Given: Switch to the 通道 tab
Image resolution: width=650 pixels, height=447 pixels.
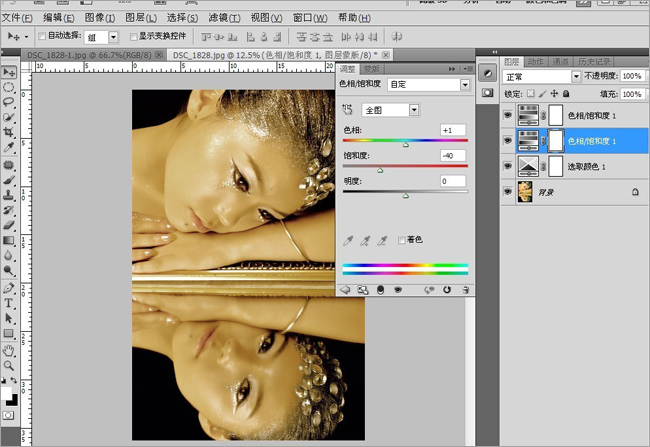Looking at the screenshot, I should 560,62.
